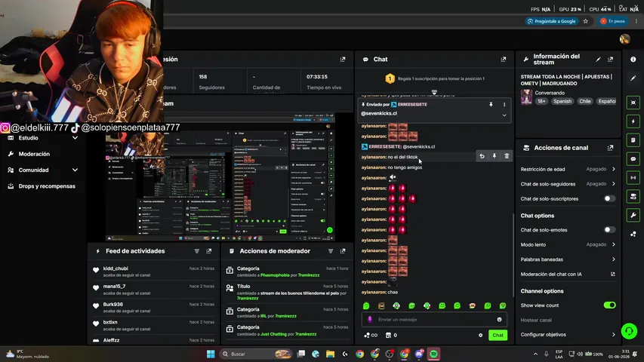Open Modo lento setting
Viewport: 644px width, 362px height.
point(568,244)
